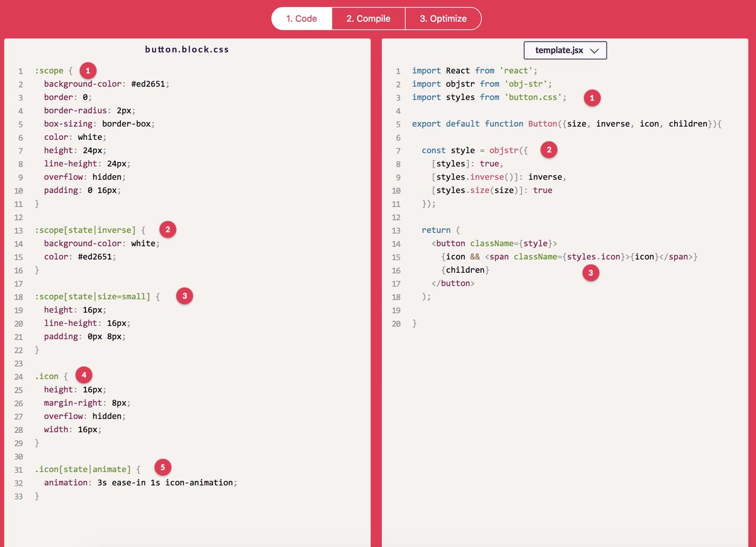Click the line "background-color: #ed2651;"
The image size is (756, 547).
[x=106, y=84]
